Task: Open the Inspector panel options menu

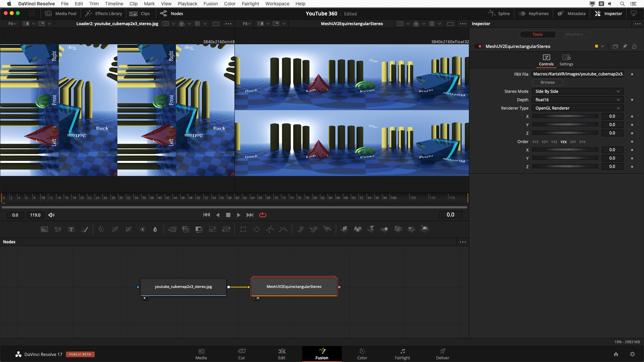Action: [637, 24]
